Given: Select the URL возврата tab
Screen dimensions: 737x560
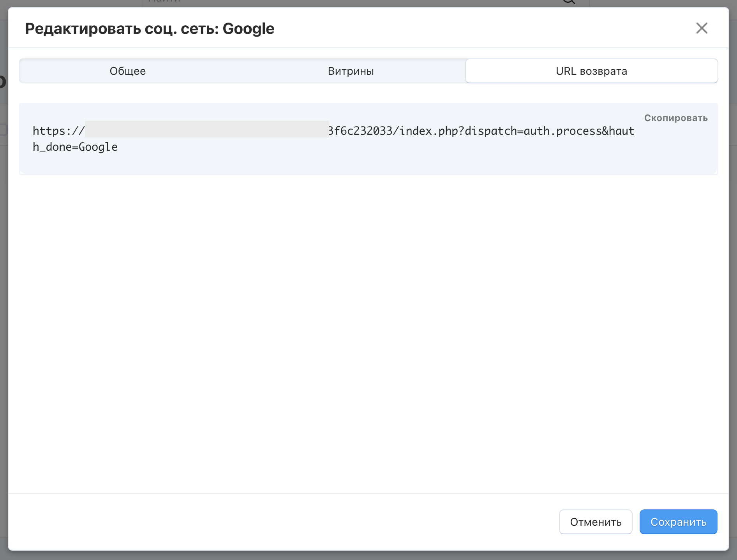Looking at the screenshot, I should tap(591, 71).
